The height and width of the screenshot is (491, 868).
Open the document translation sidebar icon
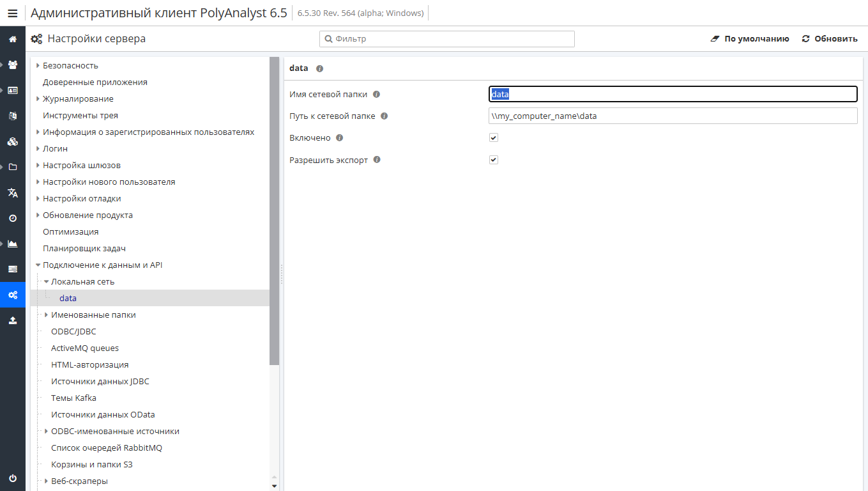click(x=13, y=116)
